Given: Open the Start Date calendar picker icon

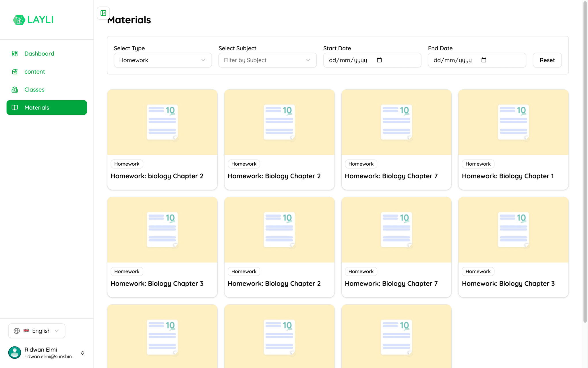Looking at the screenshot, I should [x=379, y=60].
